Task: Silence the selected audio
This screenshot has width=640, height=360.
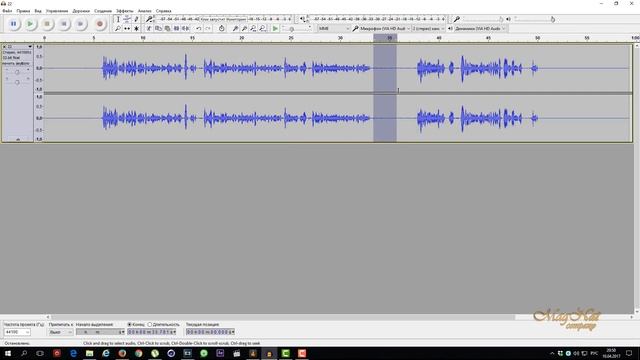Action: [185, 29]
